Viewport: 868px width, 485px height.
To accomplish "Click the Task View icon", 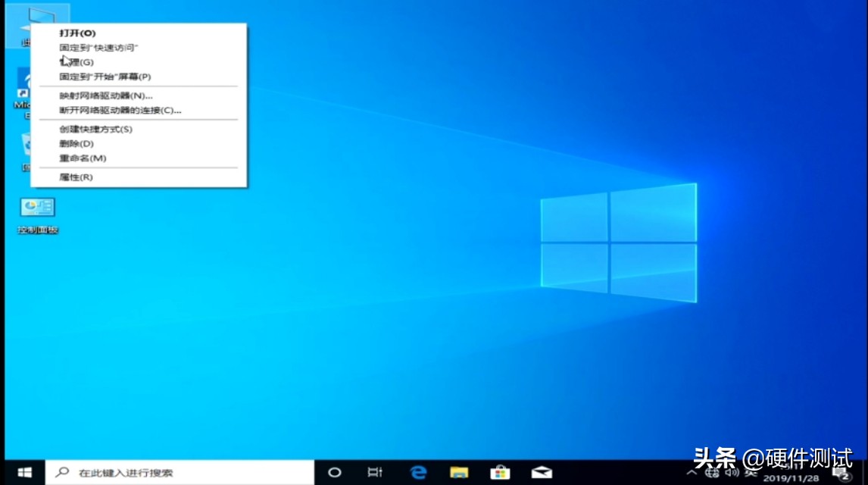I will tap(376, 472).
